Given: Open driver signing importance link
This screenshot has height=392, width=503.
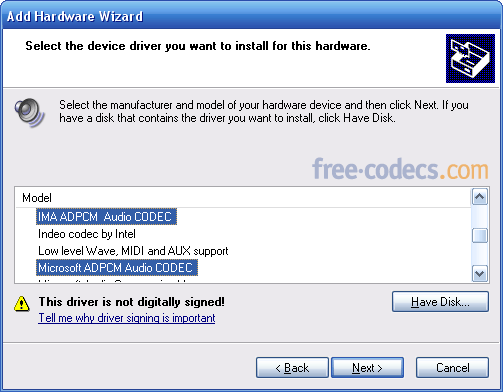Looking at the screenshot, I should coord(127,318).
